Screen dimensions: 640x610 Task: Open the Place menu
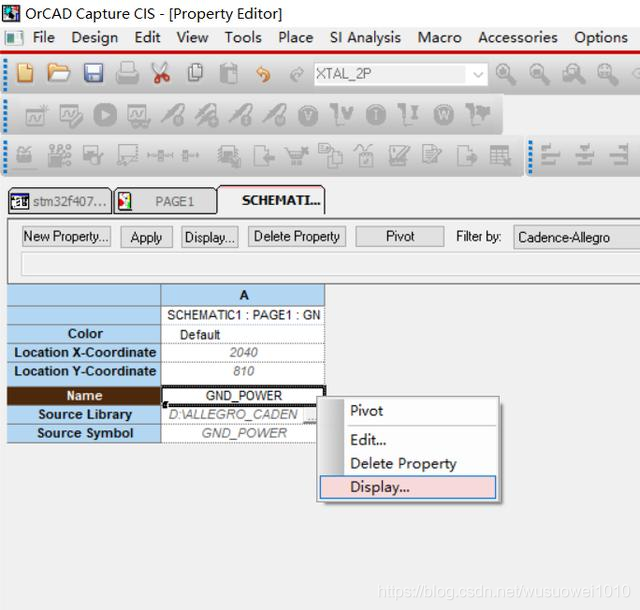pyautogui.click(x=296, y=38)
